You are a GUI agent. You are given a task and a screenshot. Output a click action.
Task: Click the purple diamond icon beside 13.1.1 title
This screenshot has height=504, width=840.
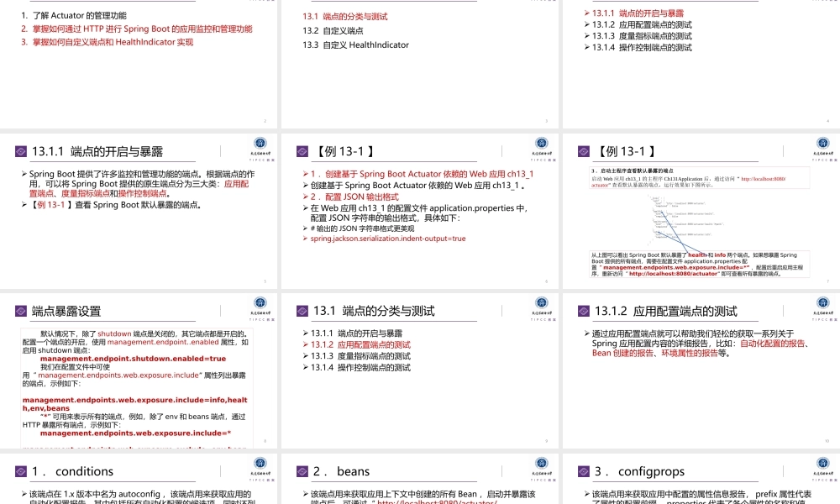[21, 150]
